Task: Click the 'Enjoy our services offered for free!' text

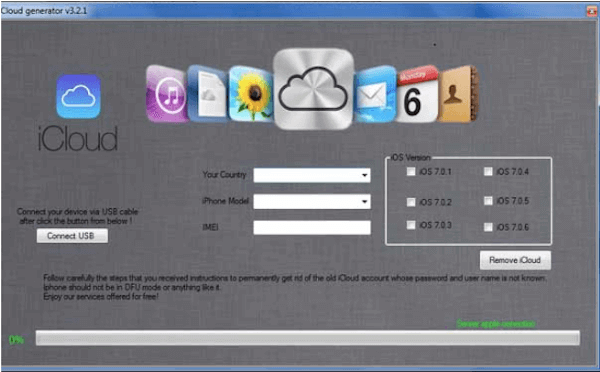Action: pyautogui.click(x=101, y=297)
